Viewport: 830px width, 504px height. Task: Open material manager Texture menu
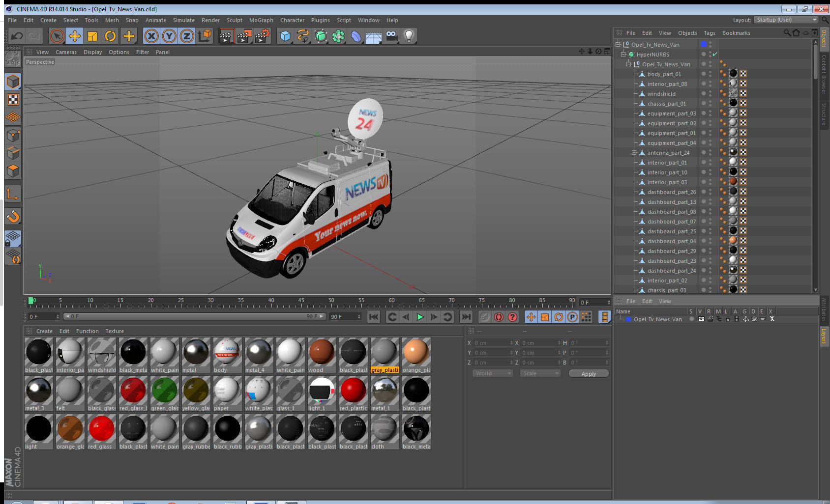115,331
